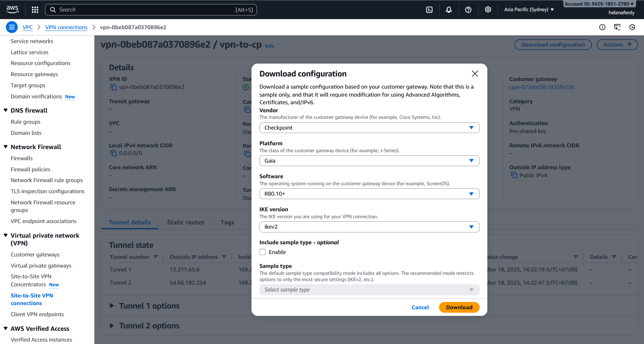This screenshot has width=644, height=344.
Task: Open the Platform dropdown showing Gaia
Action: click(x=369, y=161)
